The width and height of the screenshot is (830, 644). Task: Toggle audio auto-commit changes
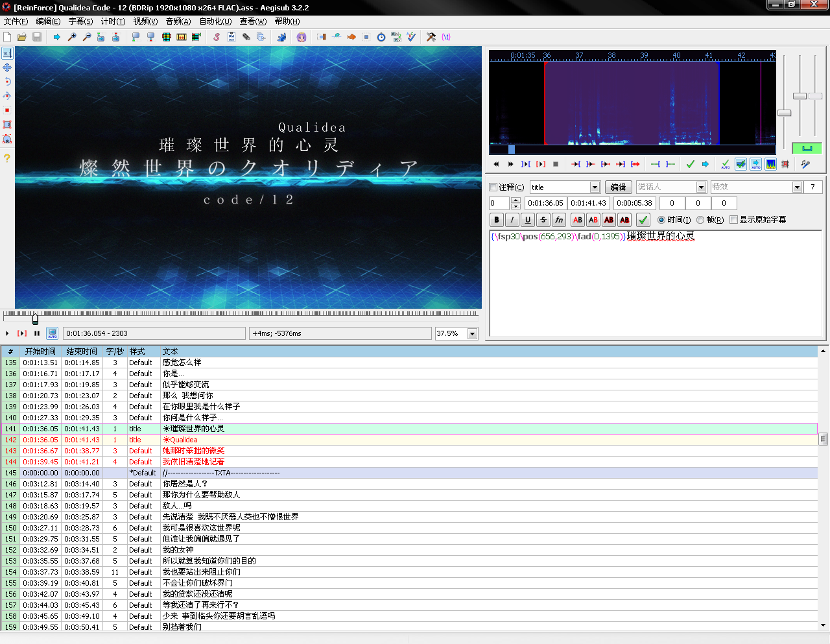[726, 164]
